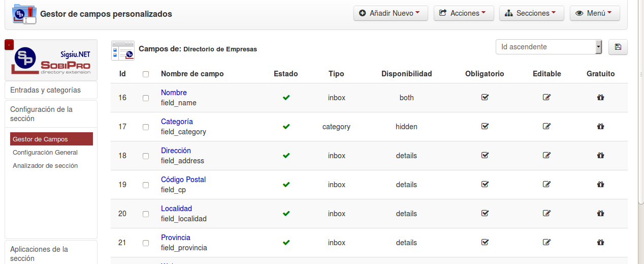Open Configuración General in sidebar
The height and width of the screenshot is (264, 644).
coord(45,152)
